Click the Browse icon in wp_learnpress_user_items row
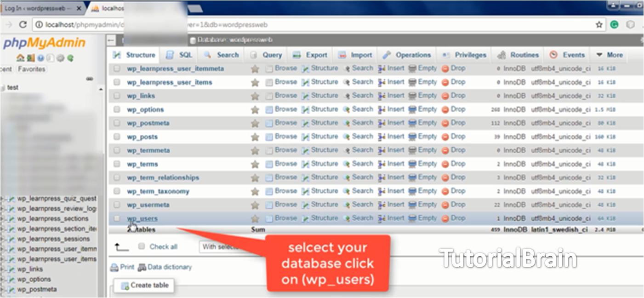This screenshot has width=644, height=298. 269,82
